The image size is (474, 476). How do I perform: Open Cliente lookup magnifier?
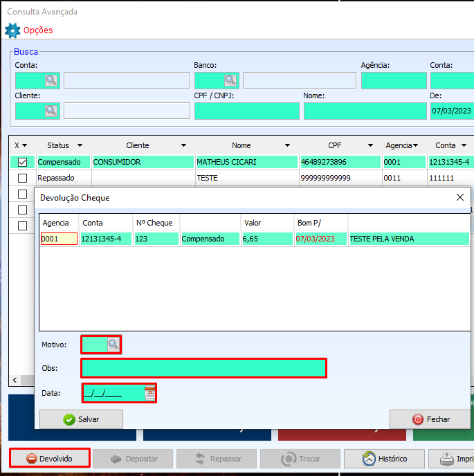51,111
